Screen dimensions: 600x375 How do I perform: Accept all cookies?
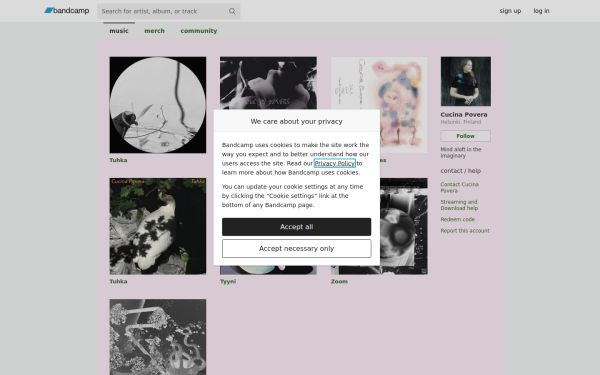pos(297,227)
